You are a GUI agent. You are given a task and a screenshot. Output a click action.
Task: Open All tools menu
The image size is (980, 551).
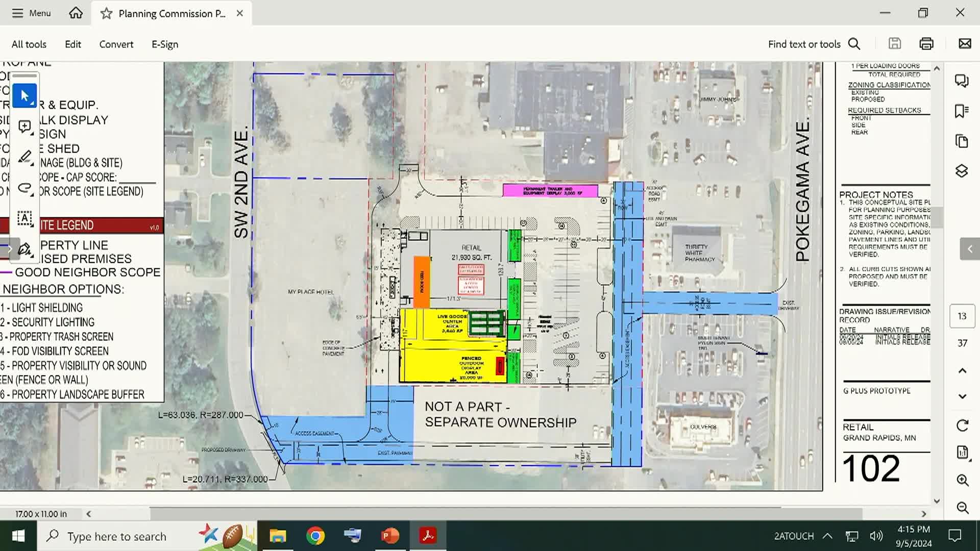click(x=29, y=44)
